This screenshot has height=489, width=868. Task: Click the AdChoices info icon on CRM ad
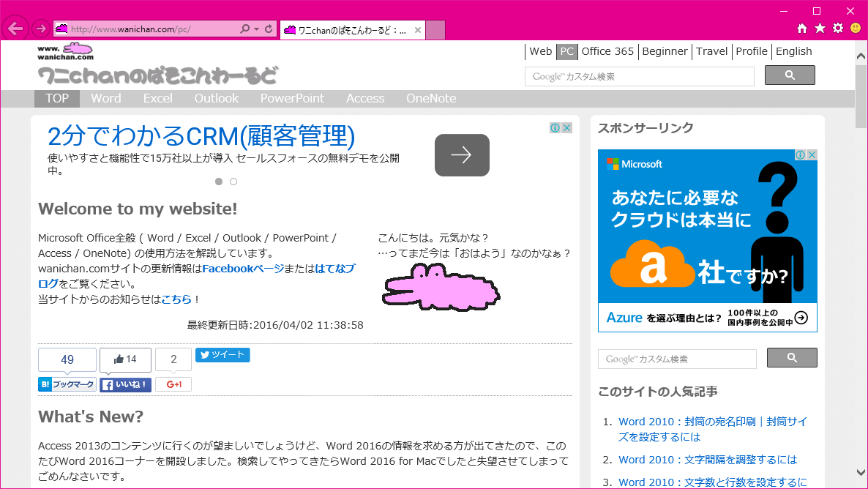pos(555,128)
